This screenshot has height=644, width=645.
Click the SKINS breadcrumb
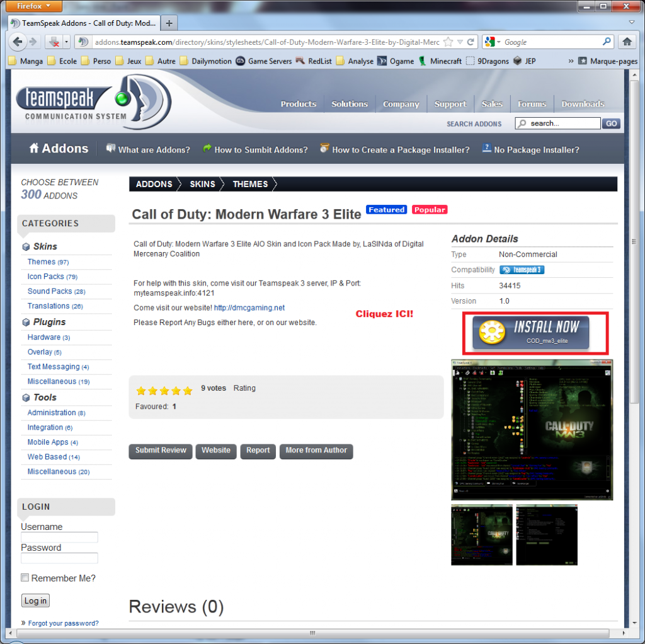tap(202, 184)
